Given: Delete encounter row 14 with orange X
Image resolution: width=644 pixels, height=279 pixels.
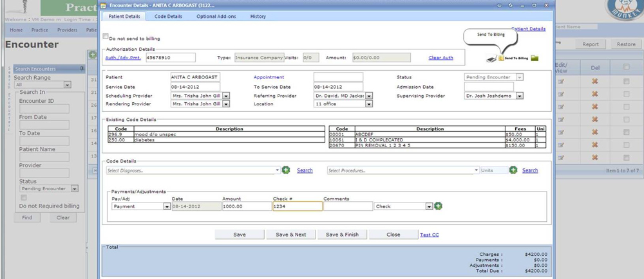Looking at the screenshot, I should [594, 145].
